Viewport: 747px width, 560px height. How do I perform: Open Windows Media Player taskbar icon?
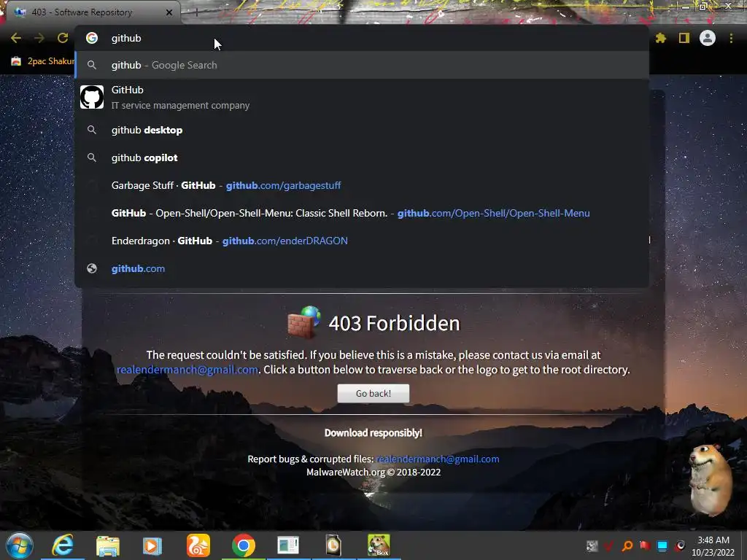click(x=152, y=545)
